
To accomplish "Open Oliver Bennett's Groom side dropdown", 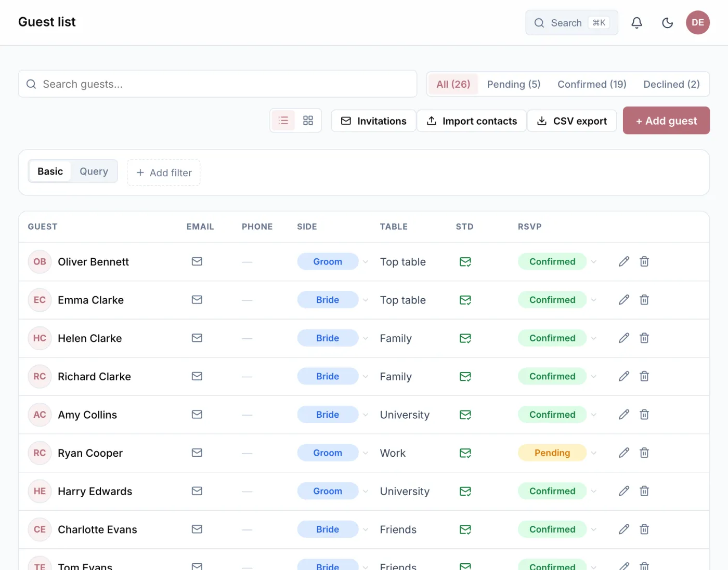I will 333,261.
